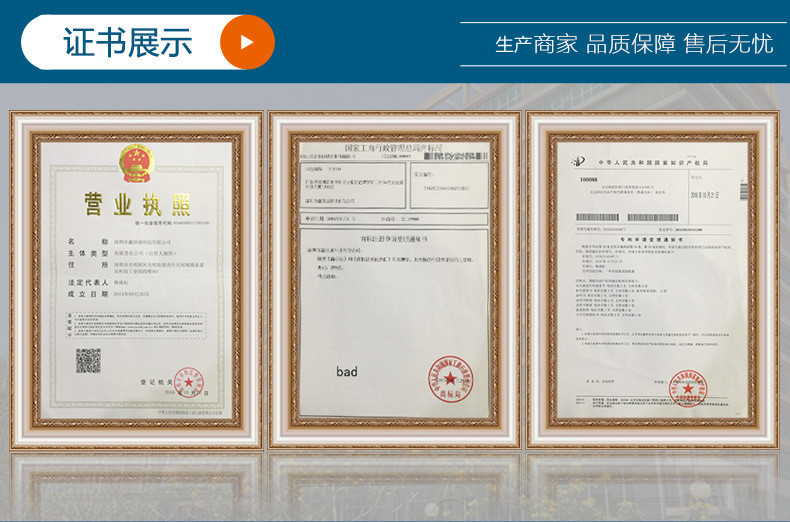
Task: Click the trademark application acceptance notice title
Action: pos(393,238)
